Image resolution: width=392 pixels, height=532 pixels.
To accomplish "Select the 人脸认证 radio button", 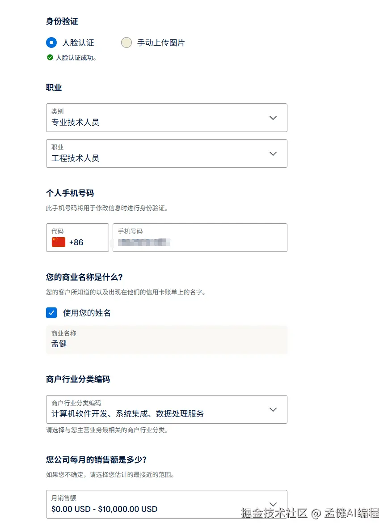I will tap(51, 43).
